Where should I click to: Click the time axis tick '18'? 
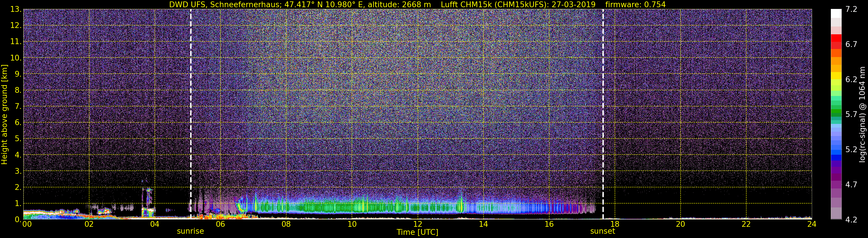[x=614, y=224]
